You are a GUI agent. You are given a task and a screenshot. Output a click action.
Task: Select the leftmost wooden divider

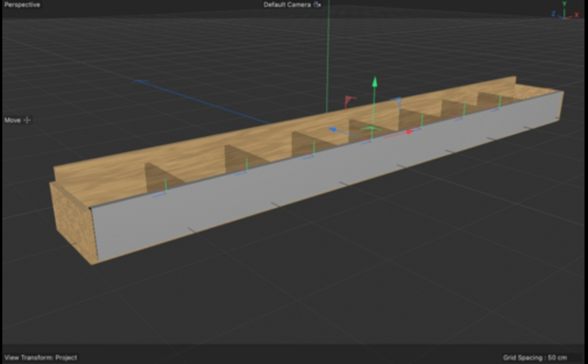[158, 179]
